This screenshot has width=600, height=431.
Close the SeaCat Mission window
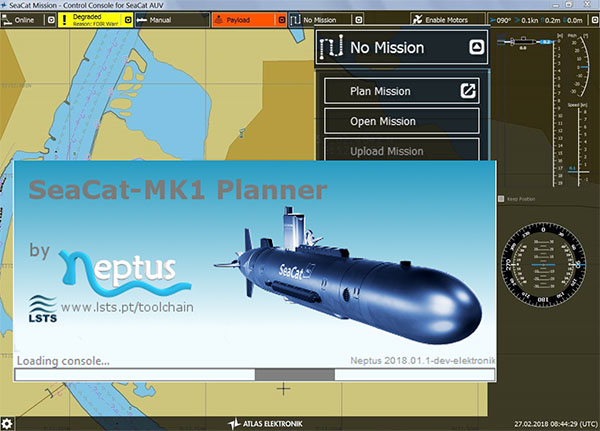point(587,5)
